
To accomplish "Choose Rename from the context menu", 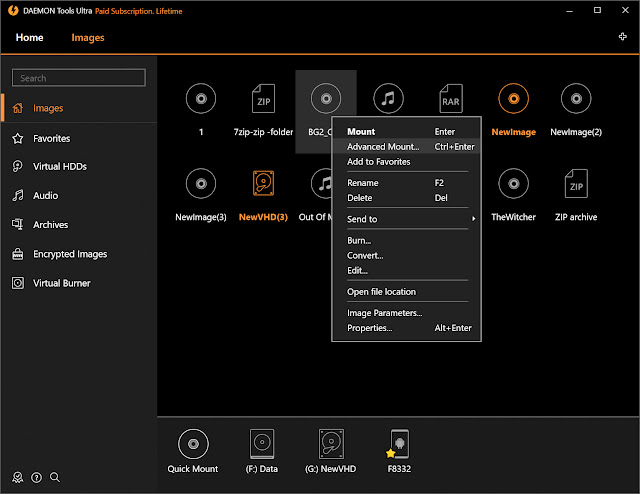I will tap(406, 183).
